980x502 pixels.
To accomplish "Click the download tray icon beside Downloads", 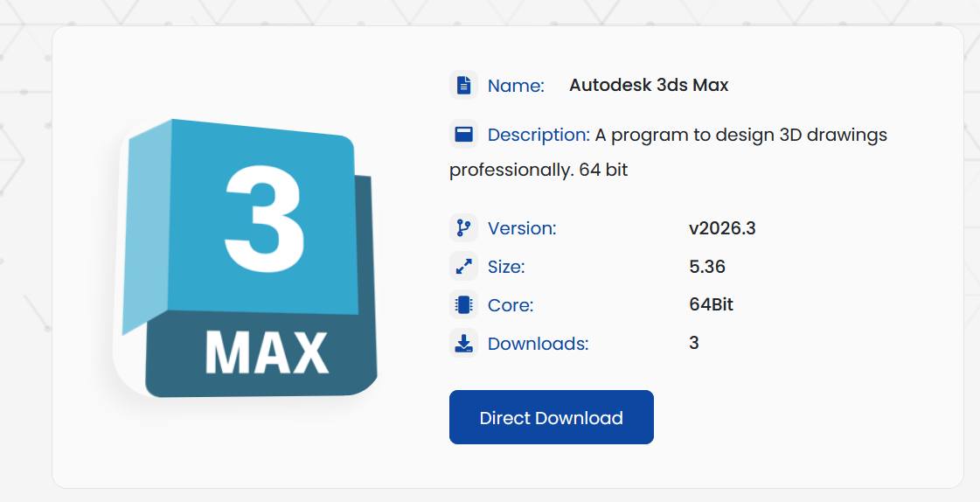I will pyautogui.click(x=463, y=343).
